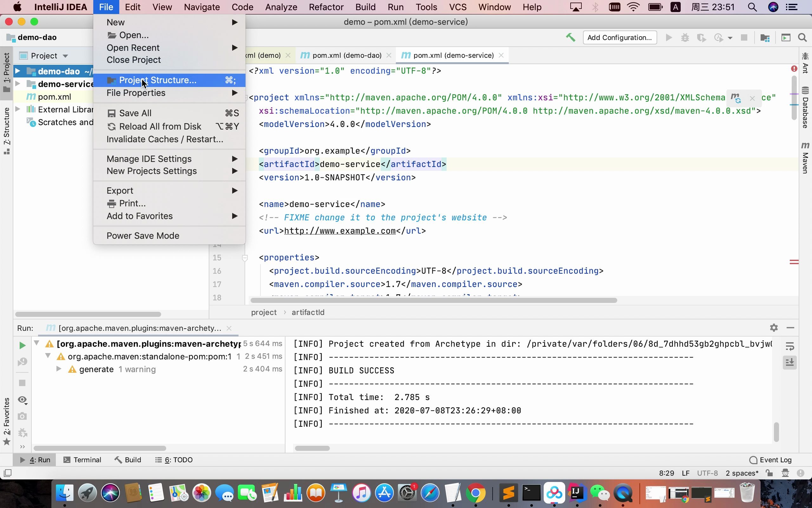812x508 pixels.
Task: Open the Terminal tool tab
Action: pos(82,460)
